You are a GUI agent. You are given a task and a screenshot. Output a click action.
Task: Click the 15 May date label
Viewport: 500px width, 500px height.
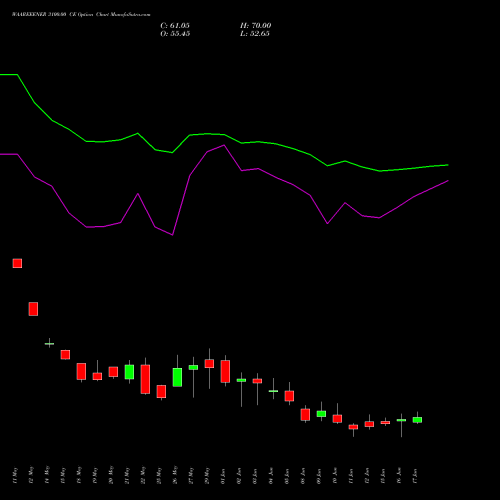[63, 476]
